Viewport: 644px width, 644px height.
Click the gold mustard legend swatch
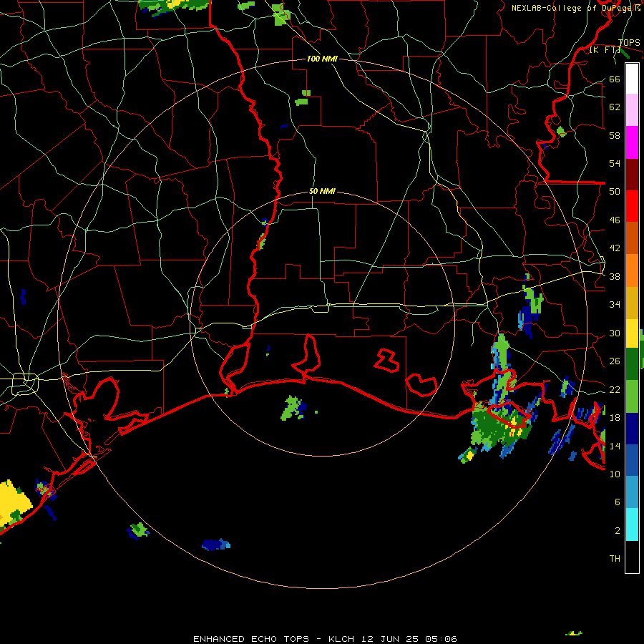[632, 303]
